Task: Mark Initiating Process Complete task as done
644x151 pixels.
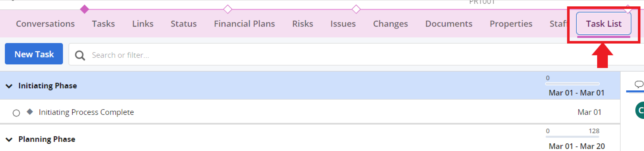Action: pyautogui.click(x=16, y=113)
